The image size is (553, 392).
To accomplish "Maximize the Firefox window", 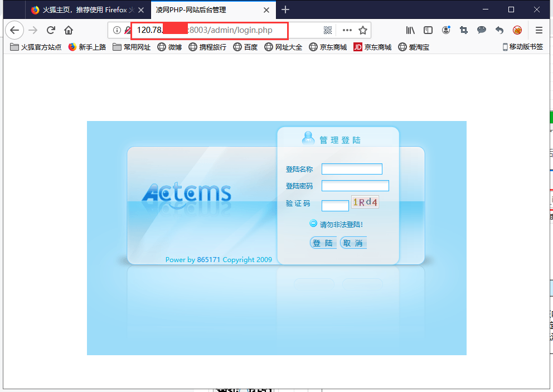I will click(x=511, y=9).
